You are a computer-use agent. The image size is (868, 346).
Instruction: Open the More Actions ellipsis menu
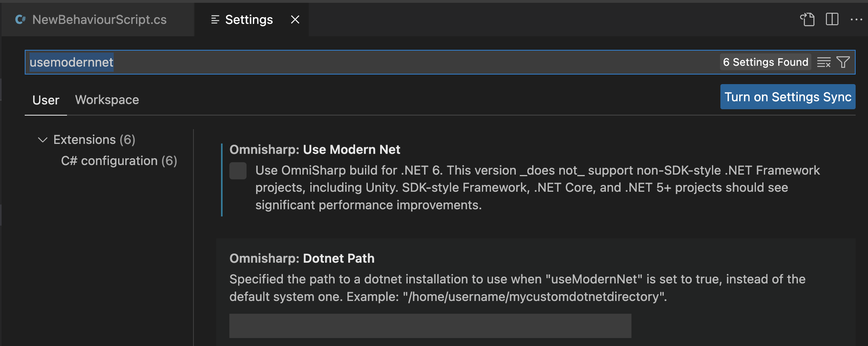(x=856, y=19)
